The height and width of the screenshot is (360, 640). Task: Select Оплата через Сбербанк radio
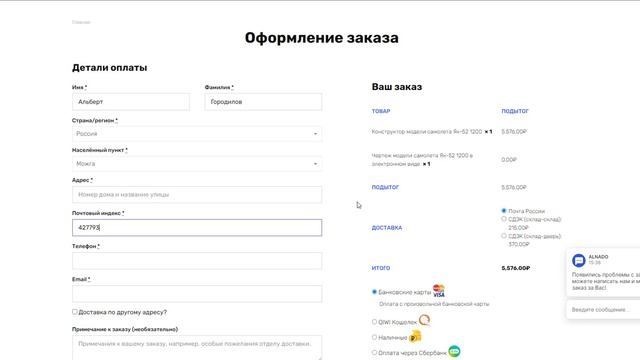point(374,352)
